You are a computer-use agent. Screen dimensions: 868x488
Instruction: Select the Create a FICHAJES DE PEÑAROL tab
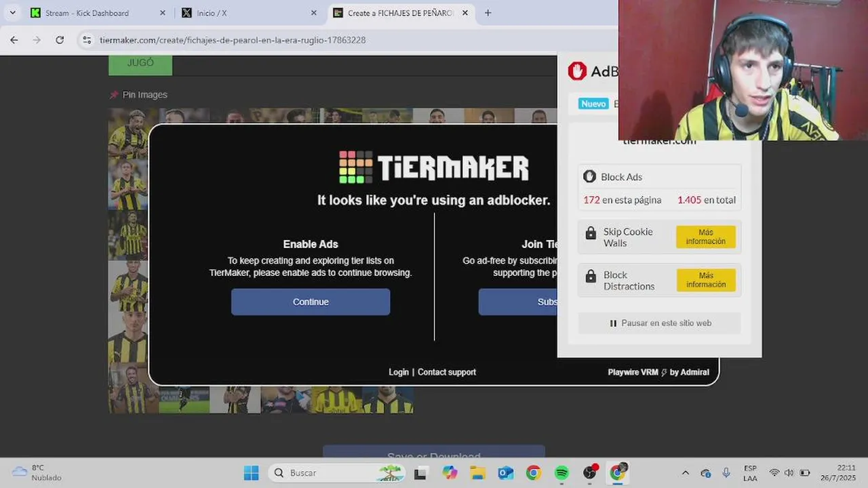pos(400,13)
